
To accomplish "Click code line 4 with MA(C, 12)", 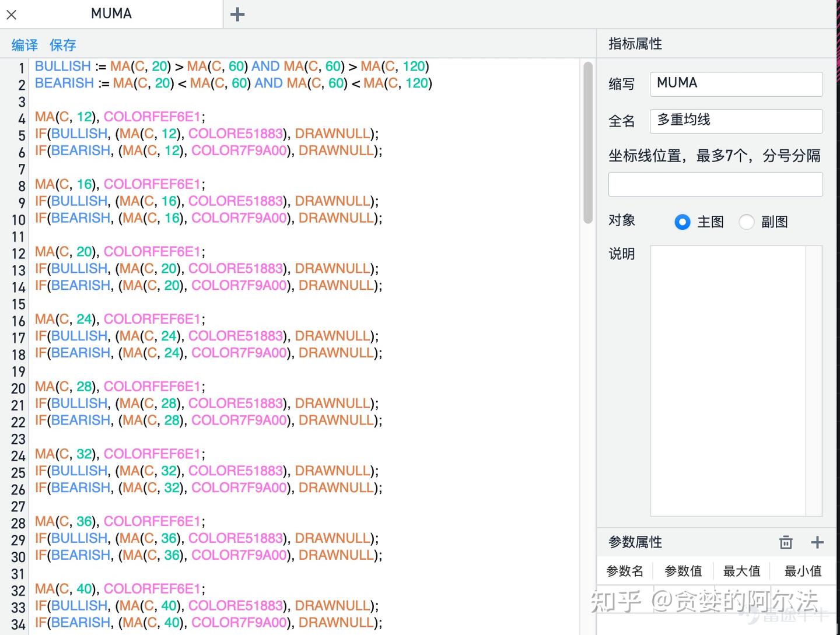I will pyautogui.click(x=120, y=117).
